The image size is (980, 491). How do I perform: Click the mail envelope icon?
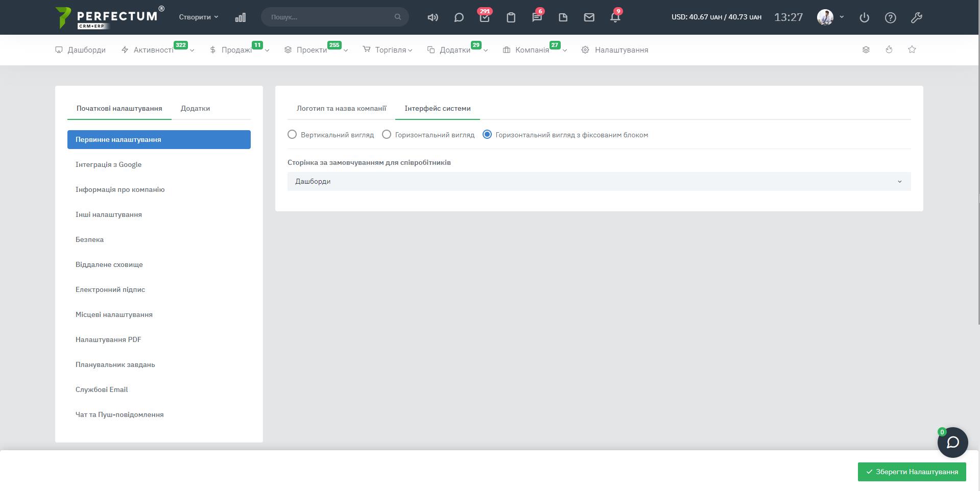pos(589,18)
